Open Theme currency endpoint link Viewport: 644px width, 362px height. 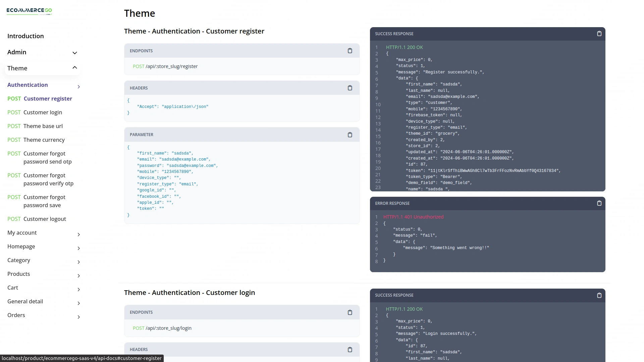pos(44,140)
